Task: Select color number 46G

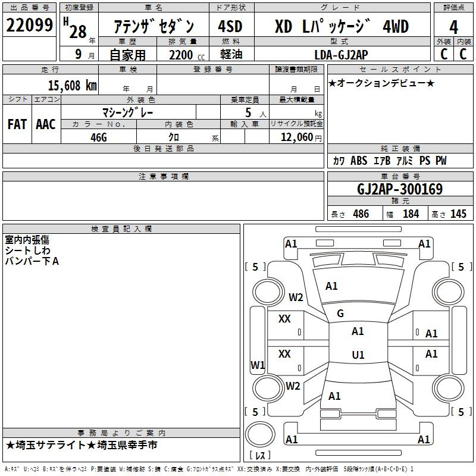Action: point(99,137)
